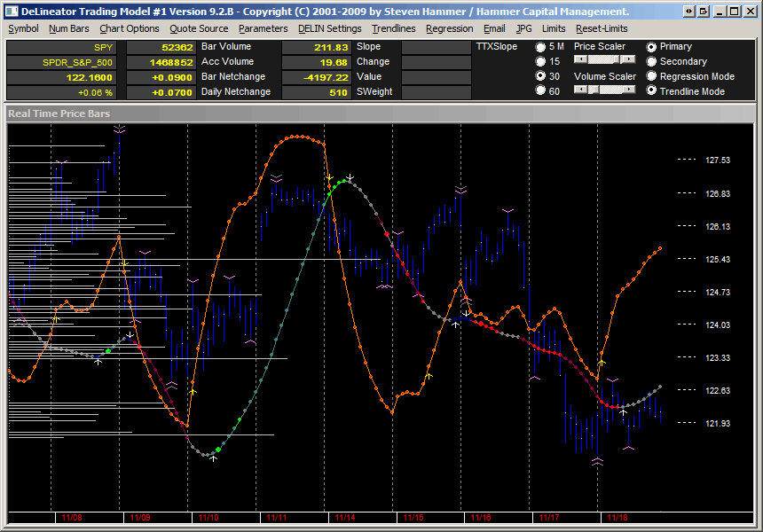
Task: Click the 11/11 date marker
Action: (x=277, y=518)
